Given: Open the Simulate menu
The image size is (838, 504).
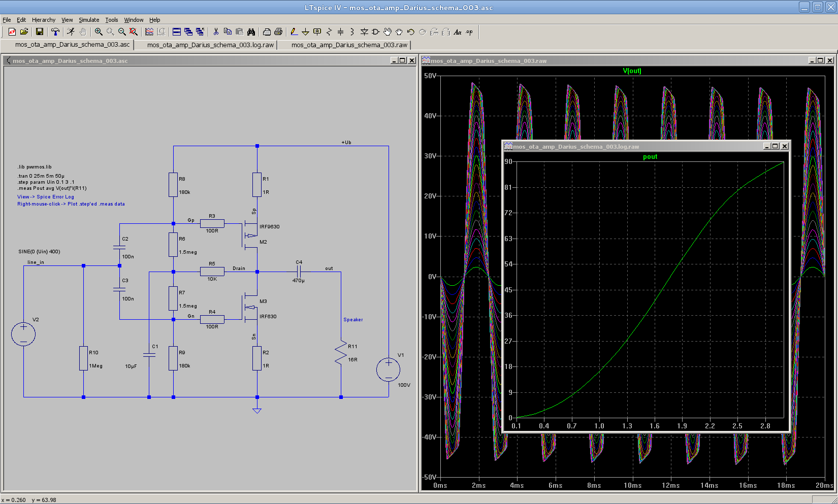Looking at the screenshot, I should tap(89, 20).
